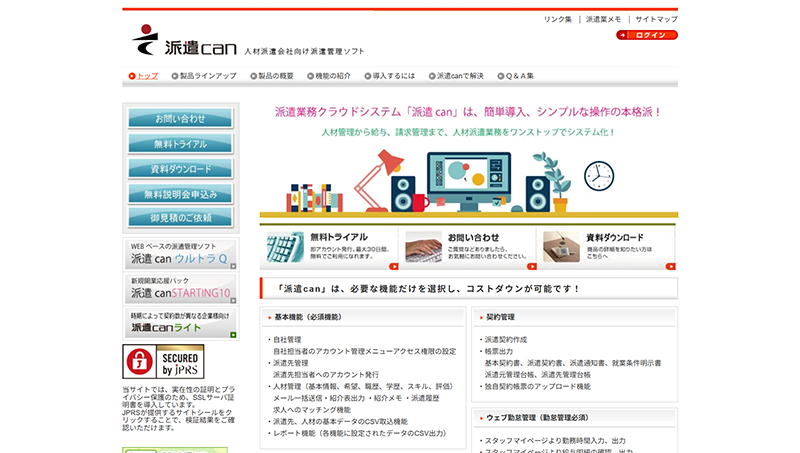The width and height of the screenshot is (800, 453).
Task: Click the thumbnail of 資料ダウンロード card
Action: pos(562,247)
